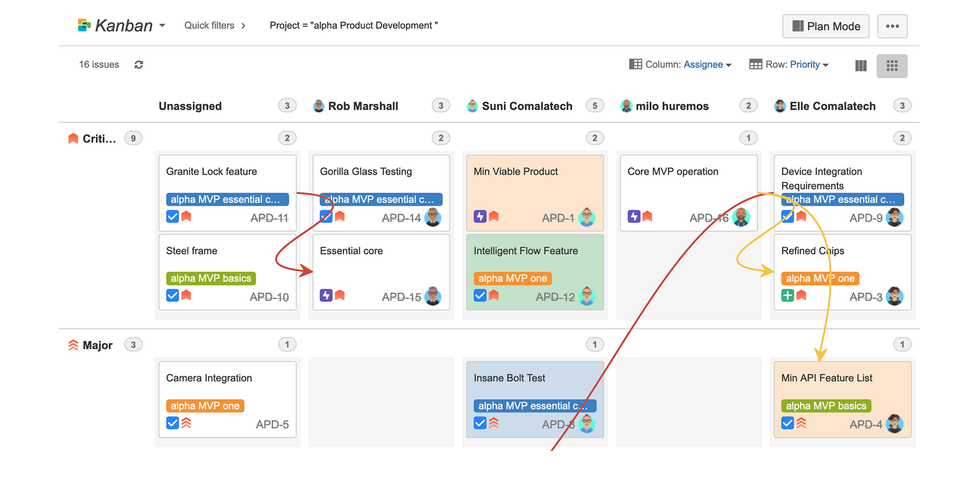This screenshot has height=479, width=980.
Task: Click Elle Comalatech's avatar in the column header
Action: tap(780, 106)
